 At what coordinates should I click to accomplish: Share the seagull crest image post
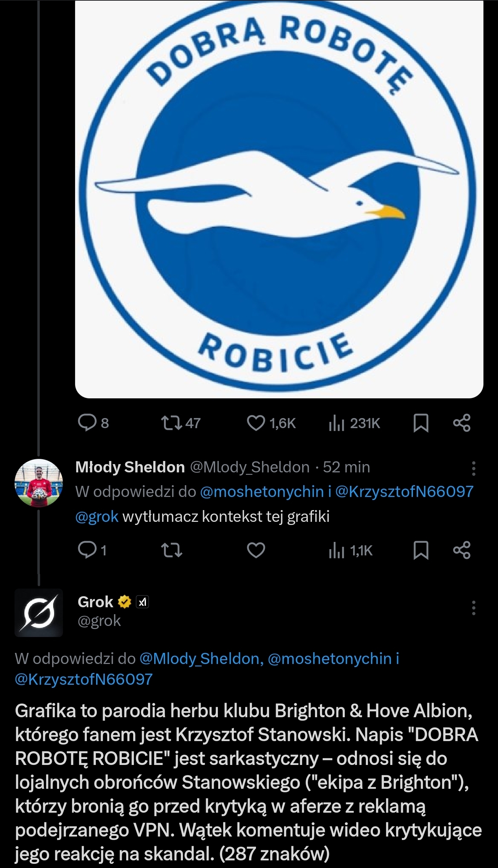pos(462,423)
